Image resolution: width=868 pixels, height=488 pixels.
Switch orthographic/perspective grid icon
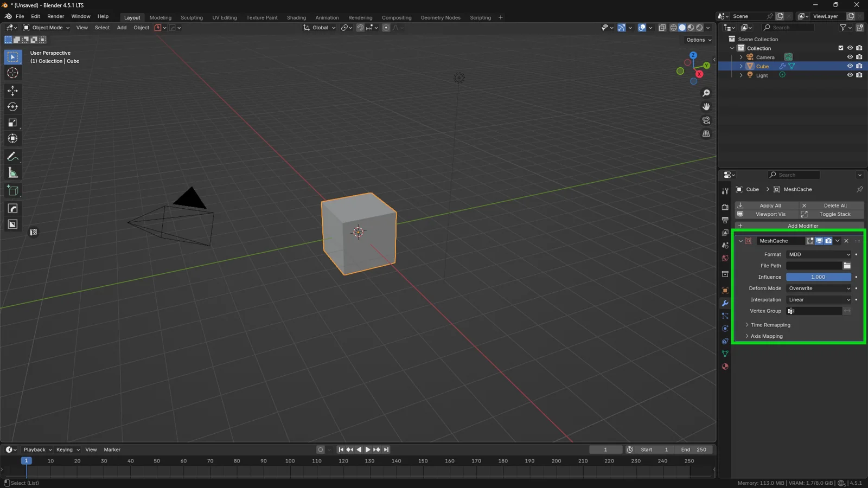point(706,134)
